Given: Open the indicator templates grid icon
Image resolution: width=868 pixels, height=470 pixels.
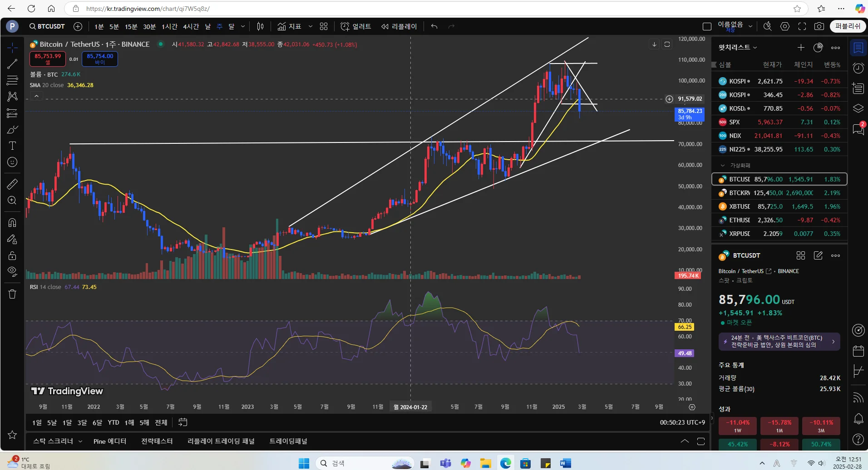Looking at the screenshot, I should (324, 26).
